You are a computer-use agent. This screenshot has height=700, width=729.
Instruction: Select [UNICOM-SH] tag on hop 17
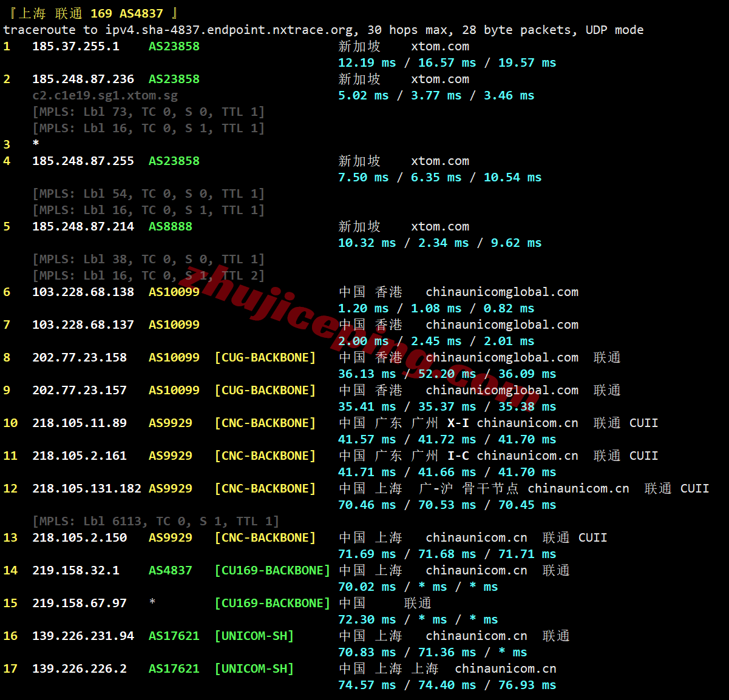(x=254, y=668)
